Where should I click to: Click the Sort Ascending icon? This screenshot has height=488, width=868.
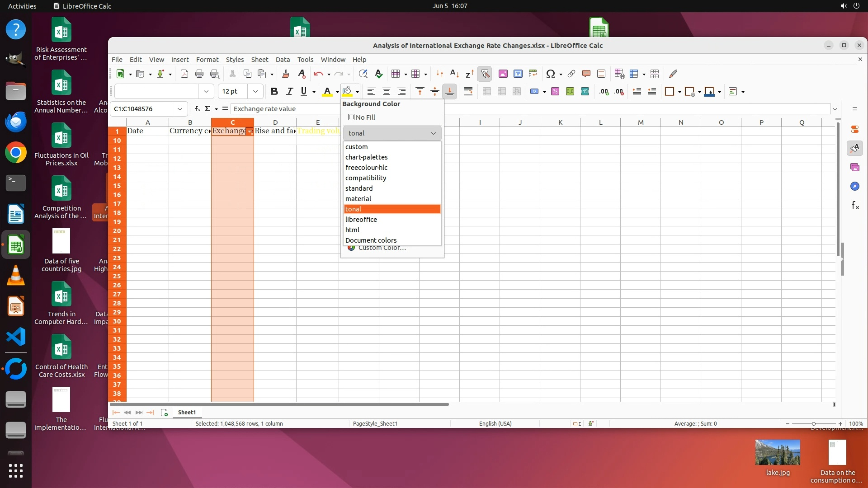pos(455,74)
